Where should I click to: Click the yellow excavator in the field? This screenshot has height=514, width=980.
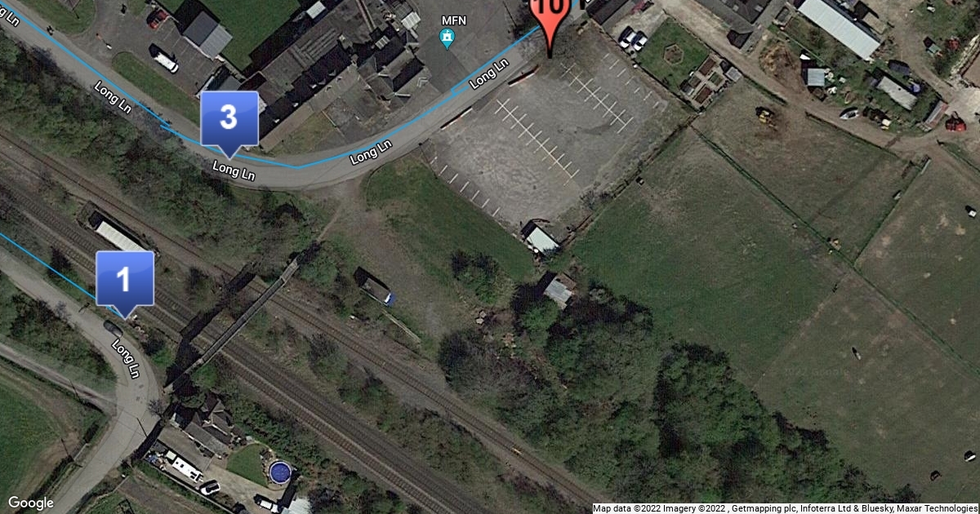[x=766, y=116]
